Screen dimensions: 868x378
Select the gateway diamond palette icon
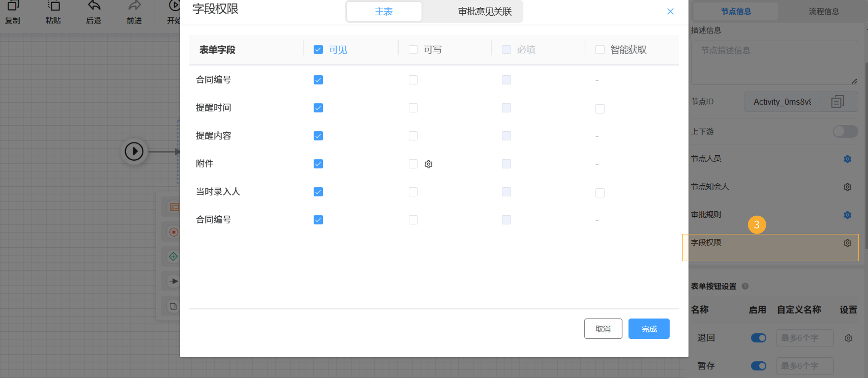[173, 257]
